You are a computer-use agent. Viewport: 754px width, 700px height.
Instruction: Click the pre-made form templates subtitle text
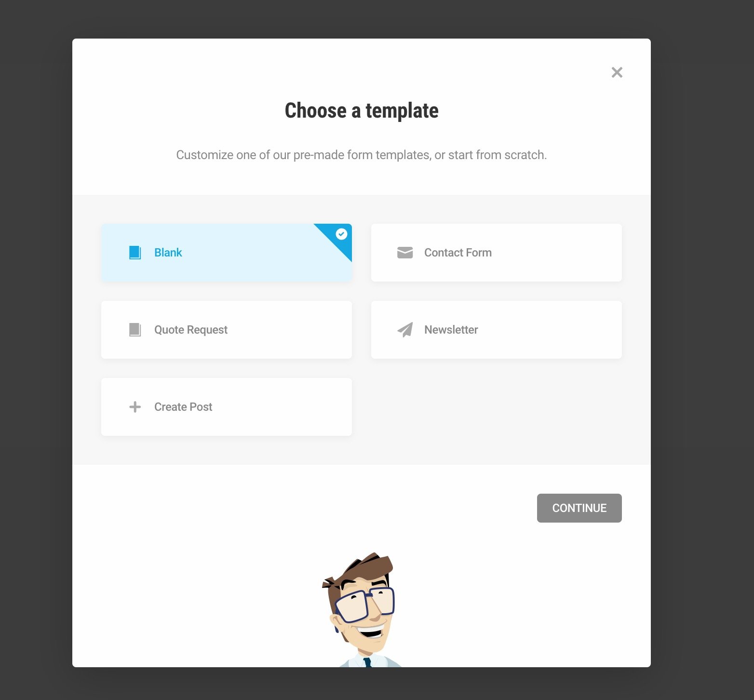pyautogui.click(x=362, y=155)
